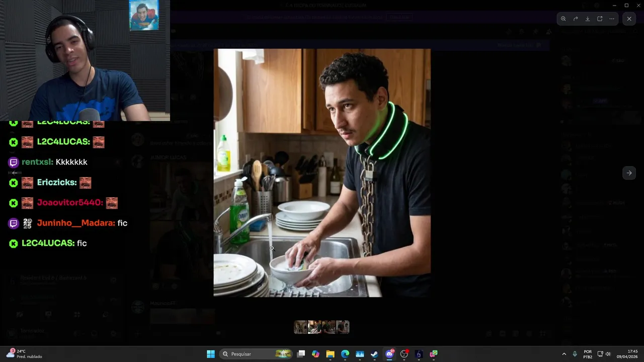Open Steam from the taskbar

[374, 354]
